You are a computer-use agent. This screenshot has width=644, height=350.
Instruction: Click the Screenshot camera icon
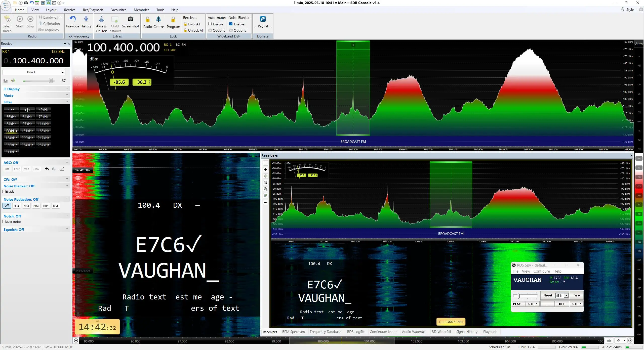tap(130, 19)
